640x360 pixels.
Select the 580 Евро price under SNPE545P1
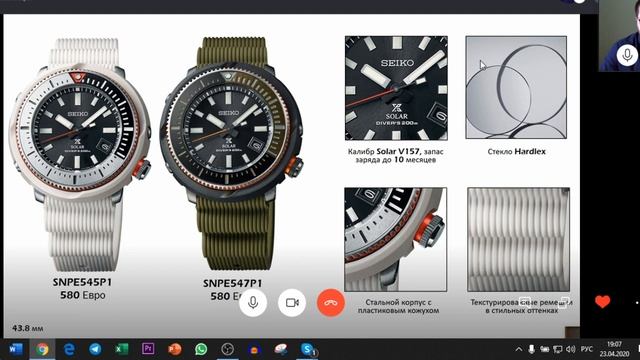point(83,295)
